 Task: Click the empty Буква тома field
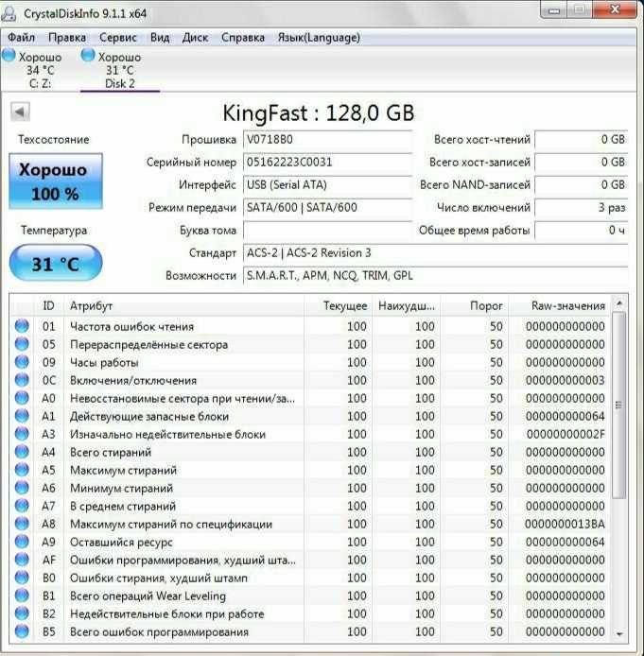(x=327, y=230)
